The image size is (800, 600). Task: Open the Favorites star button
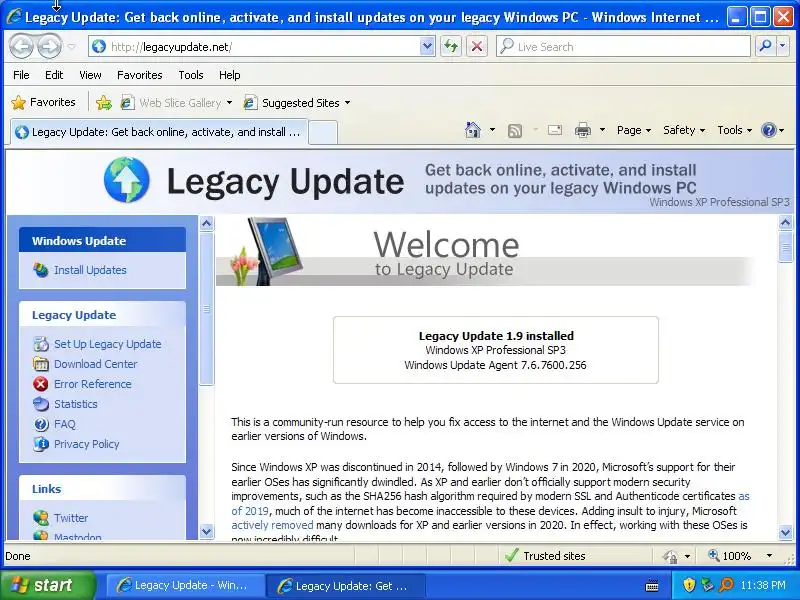pos(43,103)
